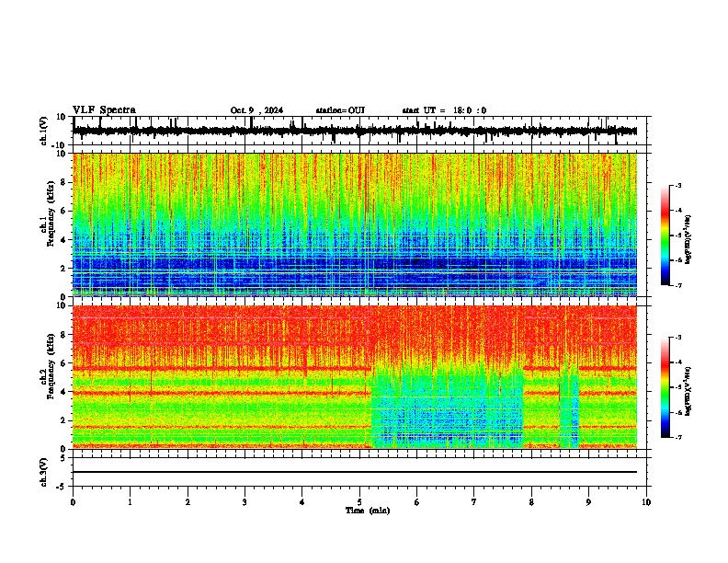Click time axis tick label "3"
Image resolution: width=728 pixels, height=563 pixels.
[x=245, y=502]
